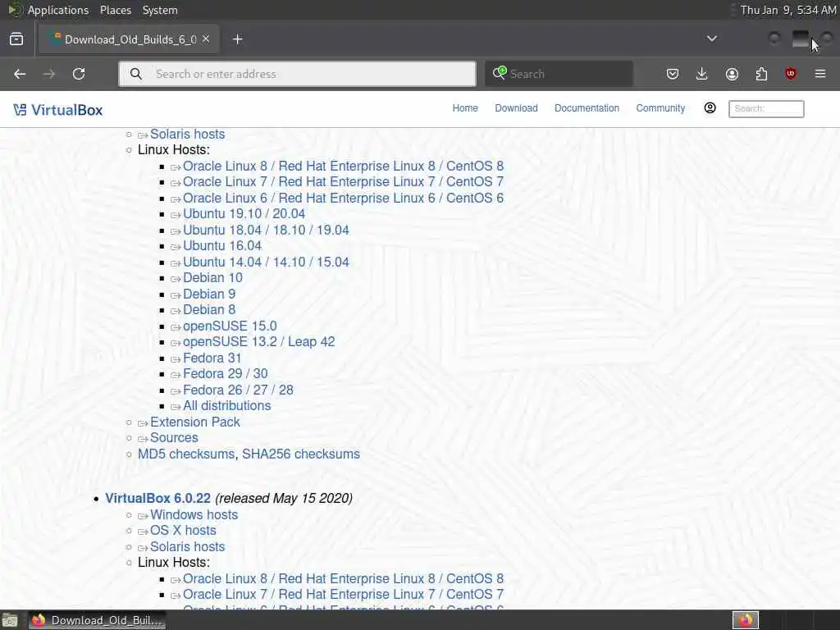The image size is (840, 630).
Task: Open the MD5 checksums link
Action: [x=186, y=454]
